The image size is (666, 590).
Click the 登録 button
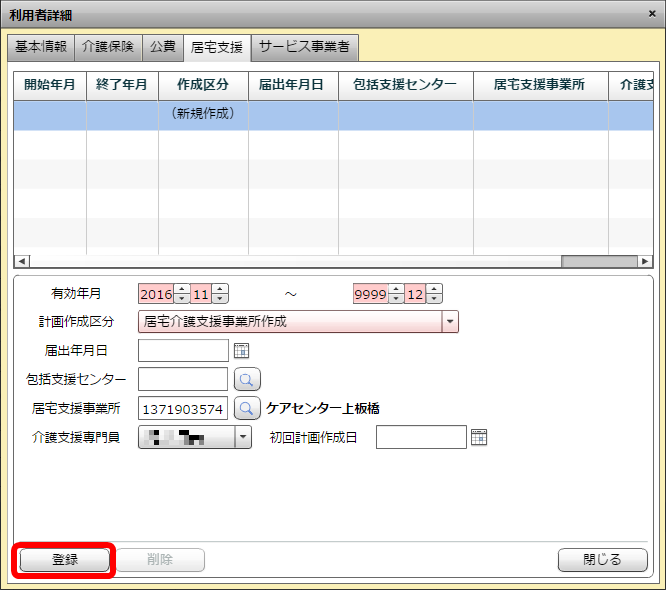coord(65,560)
